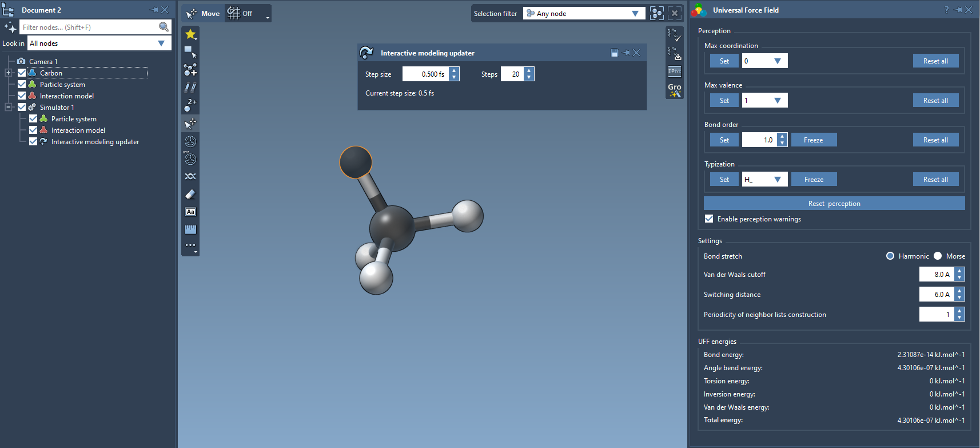Click Freeze button next to Bond order
Screen dimensions: 980x448
point(813,140)
